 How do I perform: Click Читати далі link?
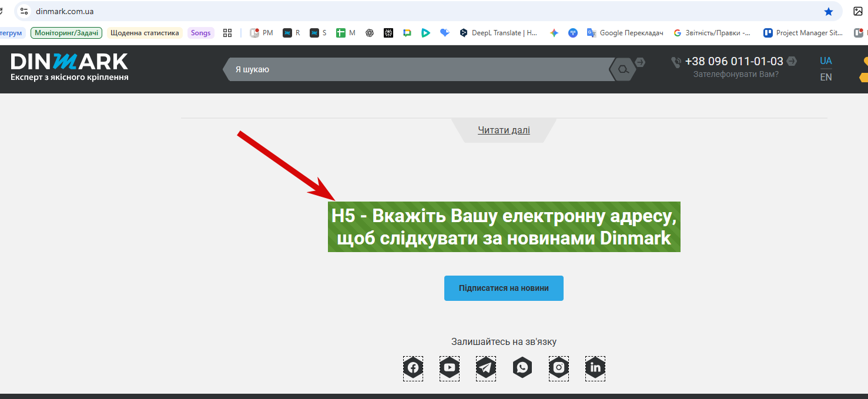504,130
